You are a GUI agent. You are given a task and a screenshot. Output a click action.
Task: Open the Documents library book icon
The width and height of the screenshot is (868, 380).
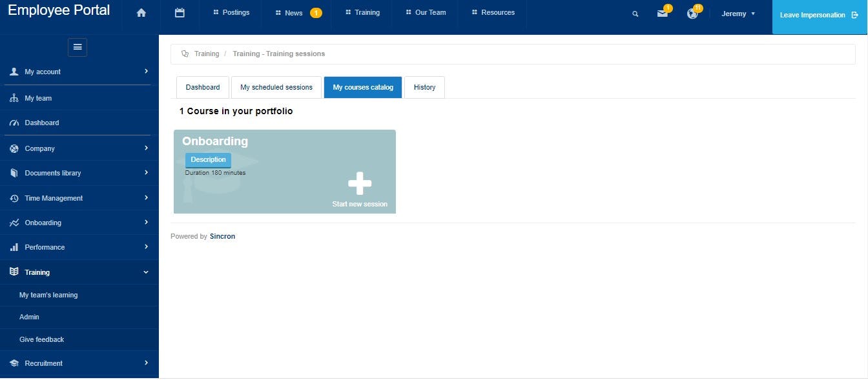14,173
